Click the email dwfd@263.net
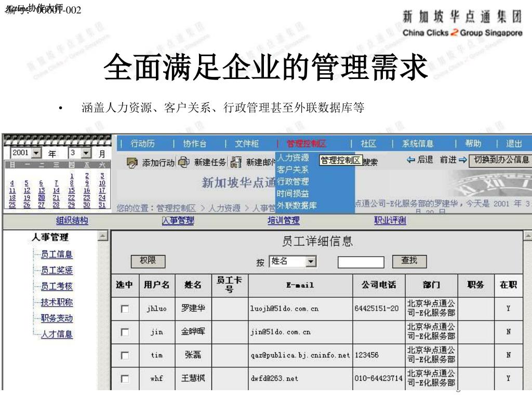This screenshot has height=399, width=532. [x=274, y=379]
